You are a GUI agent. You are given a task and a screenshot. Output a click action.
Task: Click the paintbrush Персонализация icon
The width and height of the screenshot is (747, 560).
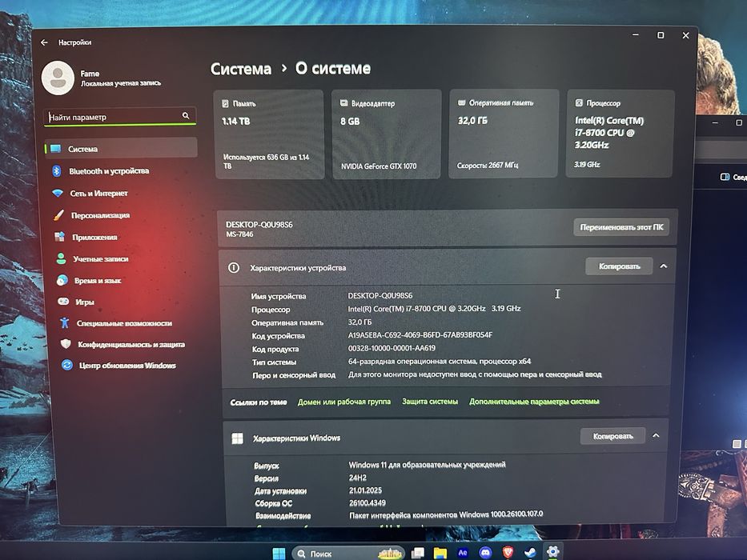58,215
